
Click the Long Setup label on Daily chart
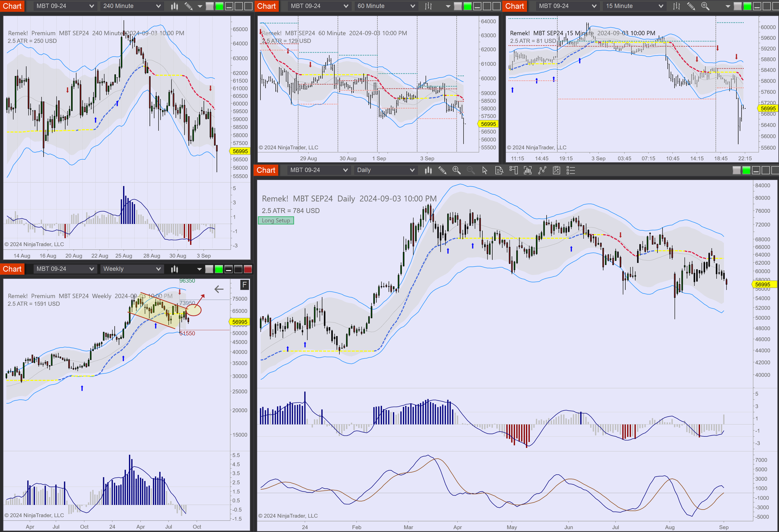[276, 221]
